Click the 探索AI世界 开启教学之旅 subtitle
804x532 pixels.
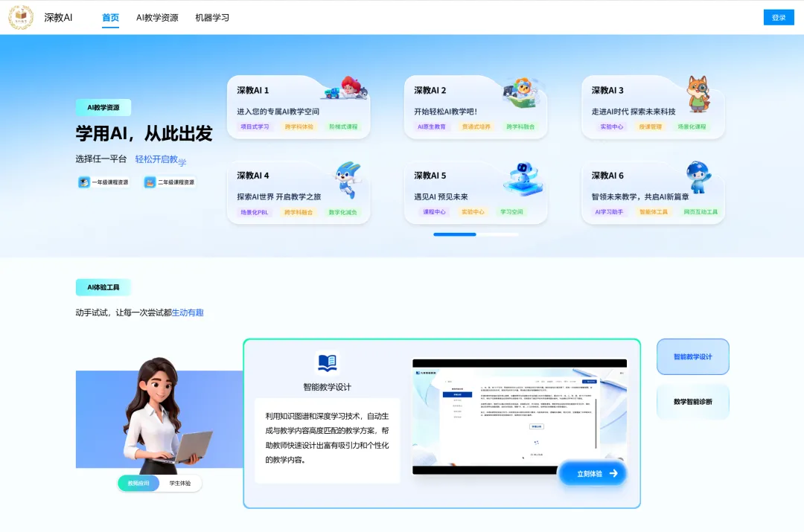coord(279,196)
